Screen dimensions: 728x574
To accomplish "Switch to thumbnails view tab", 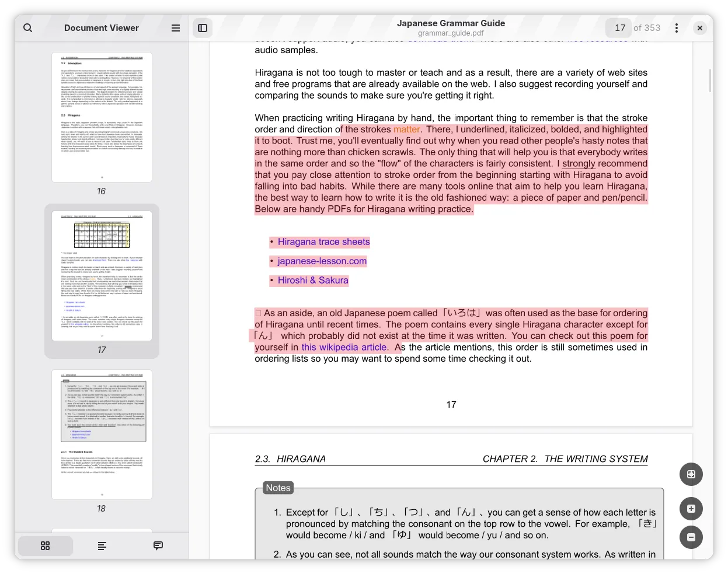I will pos(46,546).
